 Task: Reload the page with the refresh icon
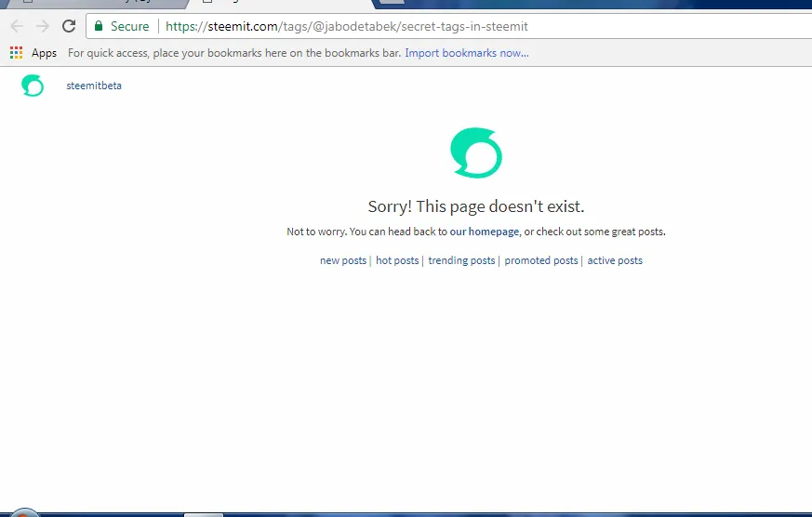pyautogui.click(x=69, y=26)
